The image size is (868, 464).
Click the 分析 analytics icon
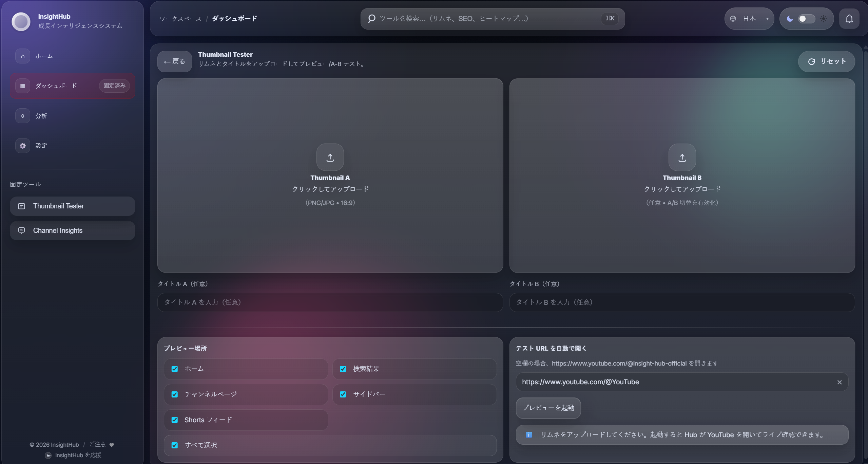pyautogui.click(x=23, y=116)
